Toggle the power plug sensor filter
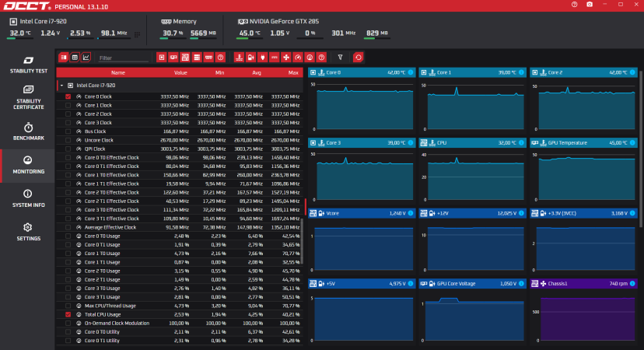The width and height of the screenshot is (644, 350). [262, 58]
